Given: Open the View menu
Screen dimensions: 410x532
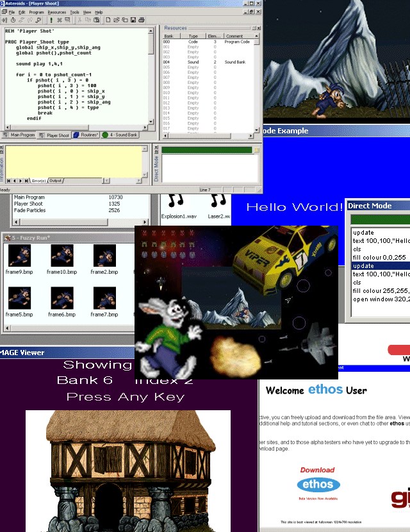Looking at the screenshot, I should pos(87,12).
